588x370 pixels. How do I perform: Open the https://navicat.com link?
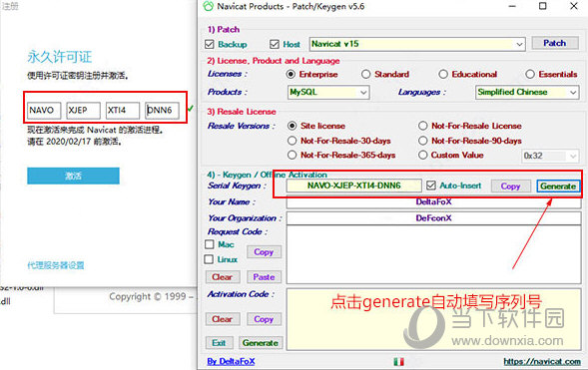[x=542, y=361]
